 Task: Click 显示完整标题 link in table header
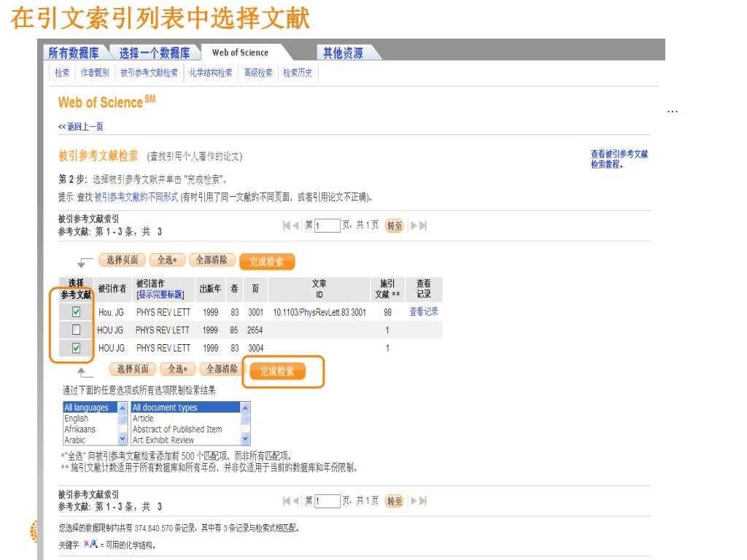(160, 295)
